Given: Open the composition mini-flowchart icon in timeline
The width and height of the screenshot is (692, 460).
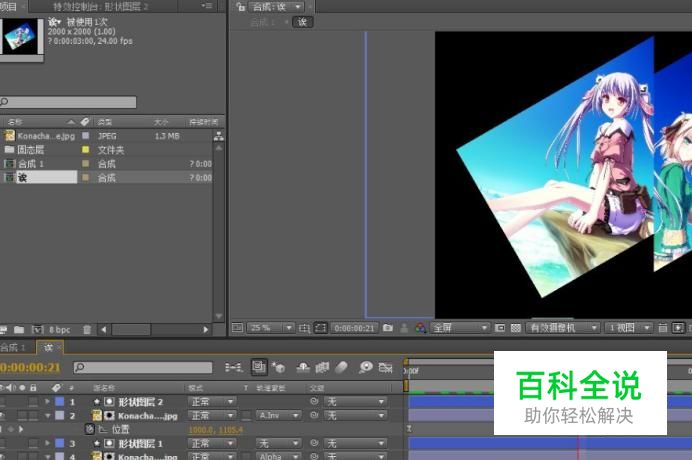Looking at the screenshot, I should pos(233,367).
